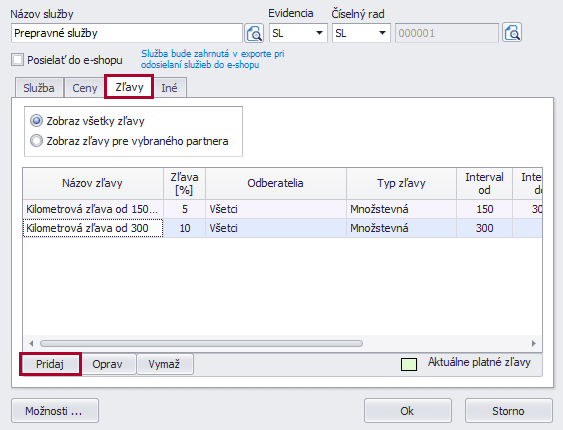Choose Zobraz zľavy pre vybraného partnera
This screenshot has height=430, width=563.
(x=36, y=141)
